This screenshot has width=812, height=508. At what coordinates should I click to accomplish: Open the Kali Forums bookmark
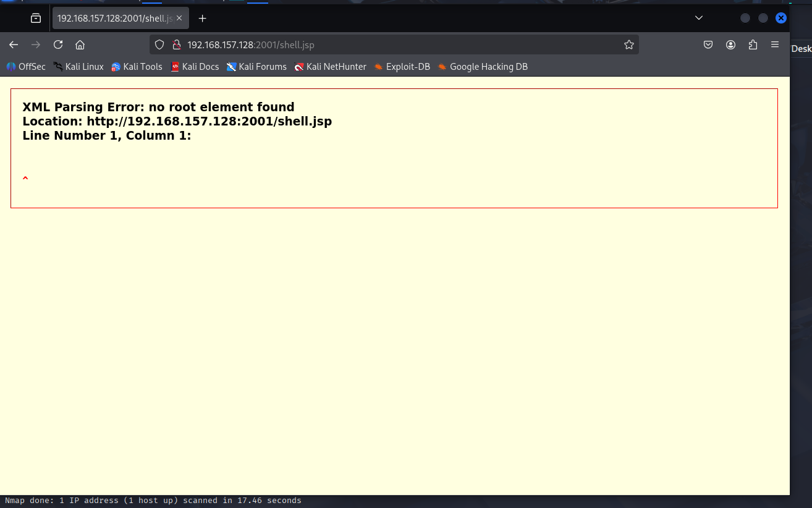[256, 67]
